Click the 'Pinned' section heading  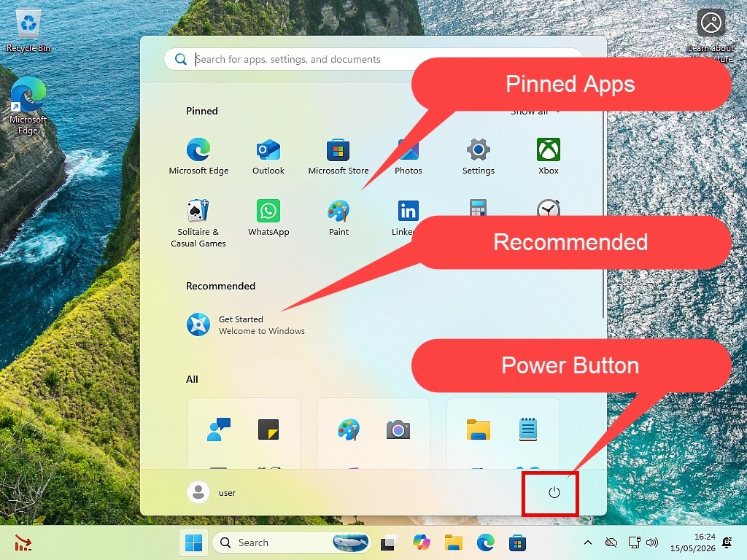(x=201, y=111)
